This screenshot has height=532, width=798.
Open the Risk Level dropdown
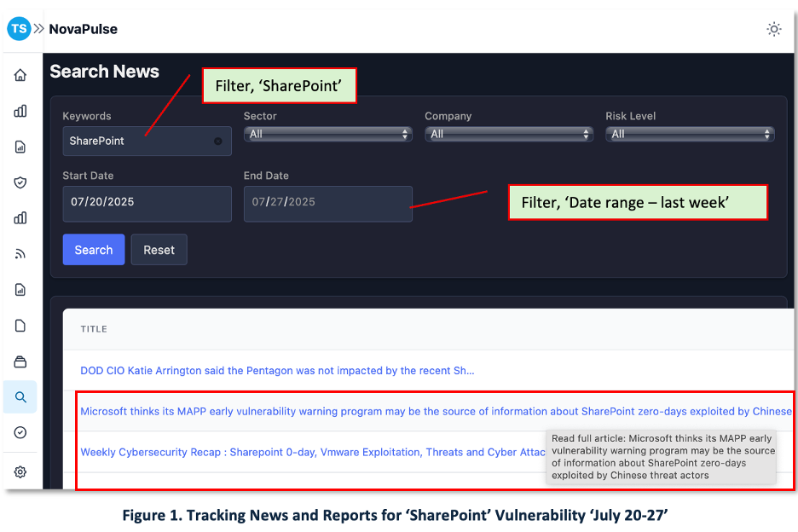[690, 134]
